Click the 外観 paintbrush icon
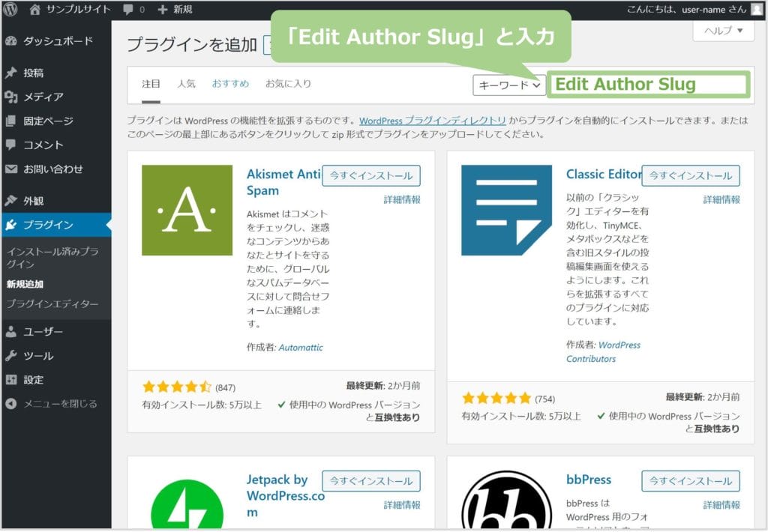Image resolution: width=768 pixels, height=532 pixels. (x=11, y=201)
